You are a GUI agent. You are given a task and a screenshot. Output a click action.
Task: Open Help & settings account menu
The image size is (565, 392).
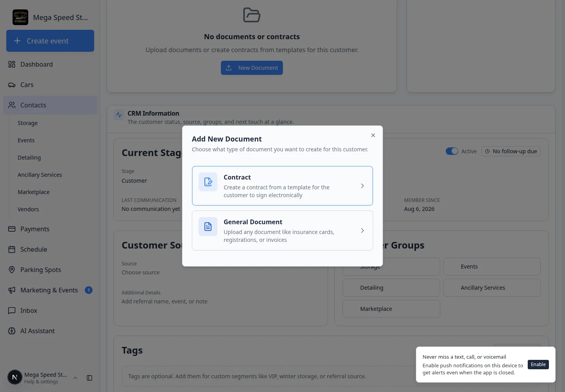43,378
